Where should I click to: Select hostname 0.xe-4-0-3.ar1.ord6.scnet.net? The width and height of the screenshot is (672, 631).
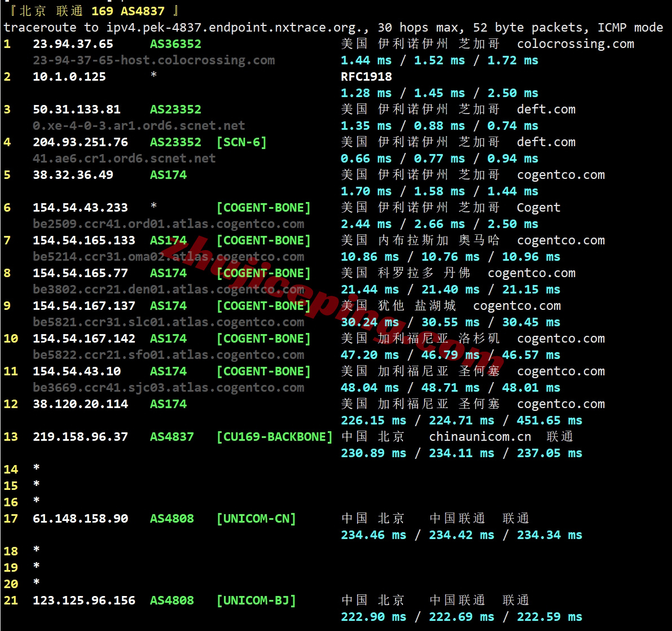[x=139, y=126]
